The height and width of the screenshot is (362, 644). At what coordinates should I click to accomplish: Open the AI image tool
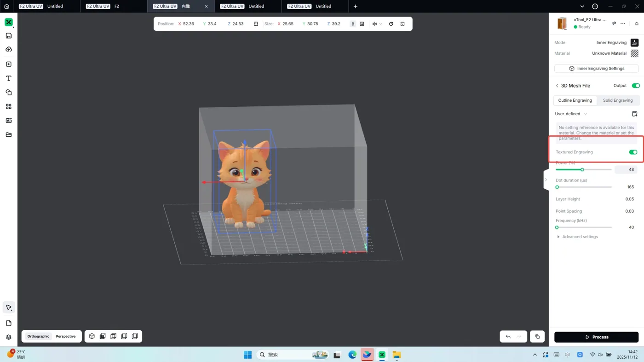tap(9, 121)
